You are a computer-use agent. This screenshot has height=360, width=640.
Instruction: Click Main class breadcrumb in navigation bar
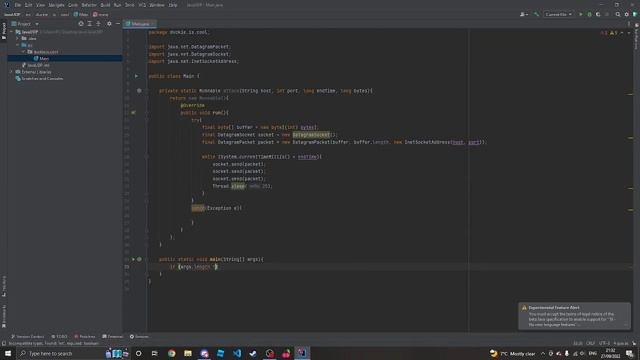point(81,14)
